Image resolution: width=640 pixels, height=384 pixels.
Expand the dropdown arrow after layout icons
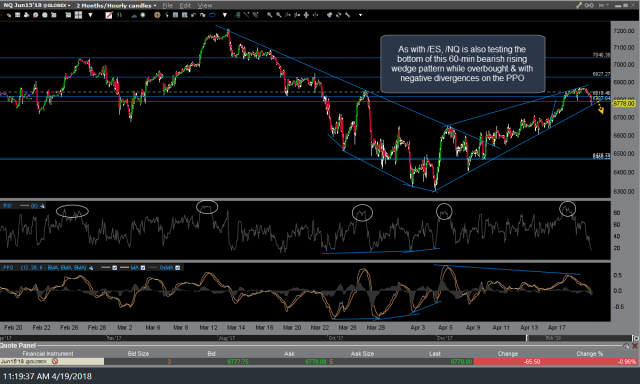pyautogui.click(x=90, y=15)
